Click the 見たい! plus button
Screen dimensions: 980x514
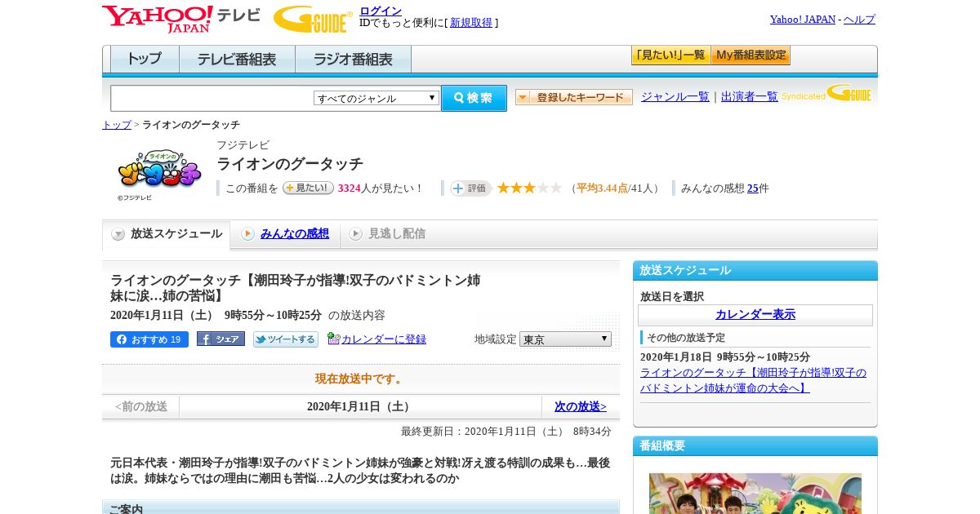point(308,188)
